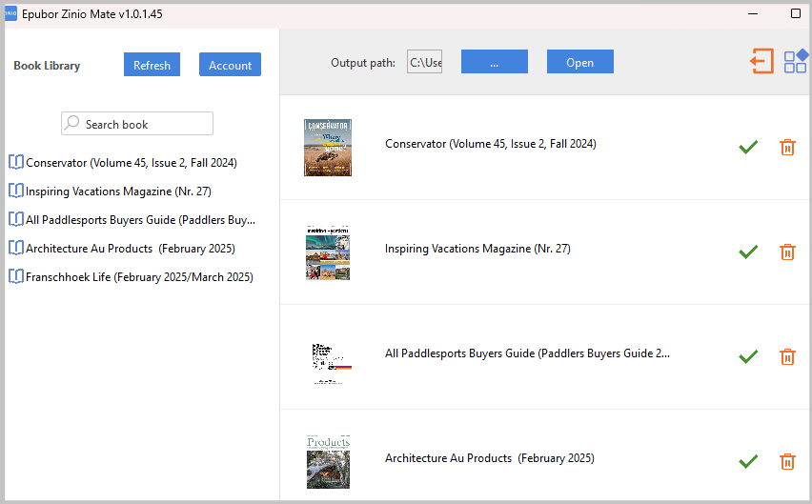Viewport: 812px width, 504px height.
Task: Focus the Search book input field
Action: tap(137, 124)
